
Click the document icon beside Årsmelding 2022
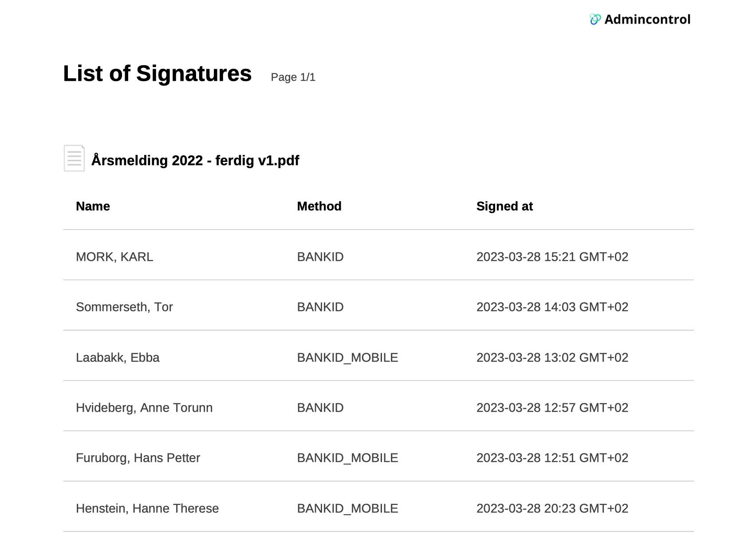tap(74, 158)
